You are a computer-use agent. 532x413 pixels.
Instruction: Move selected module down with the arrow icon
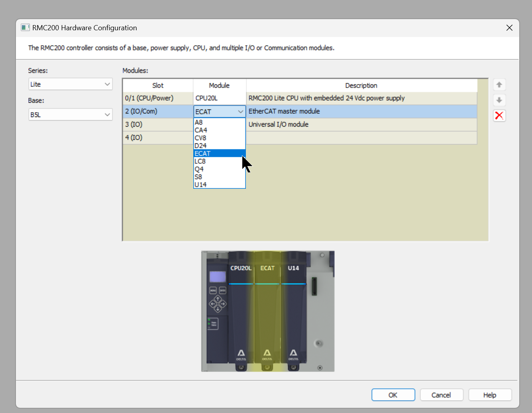[499, 100]
